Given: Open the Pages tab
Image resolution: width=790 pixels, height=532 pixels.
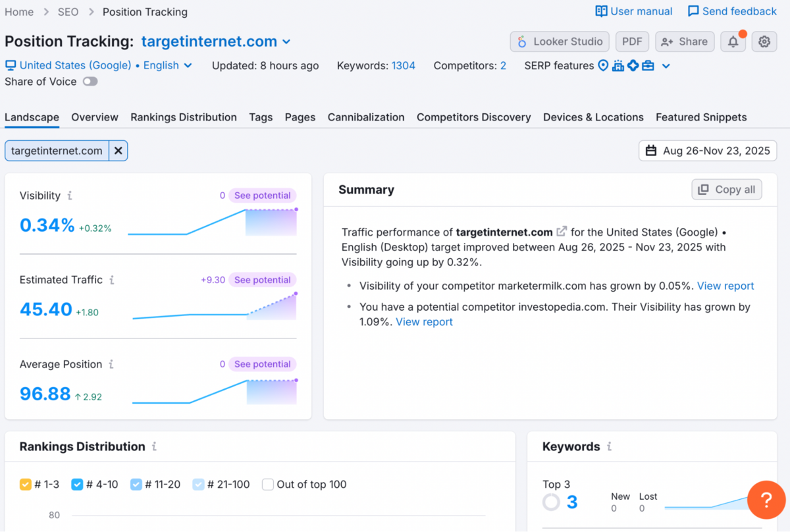Looking at the screenshot, I should pos(300,117).
